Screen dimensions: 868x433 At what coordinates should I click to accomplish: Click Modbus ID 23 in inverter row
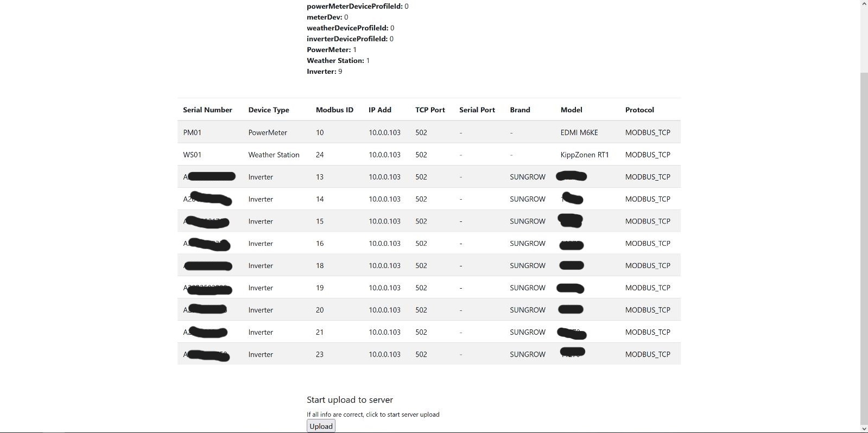click(x=320, y=354)
